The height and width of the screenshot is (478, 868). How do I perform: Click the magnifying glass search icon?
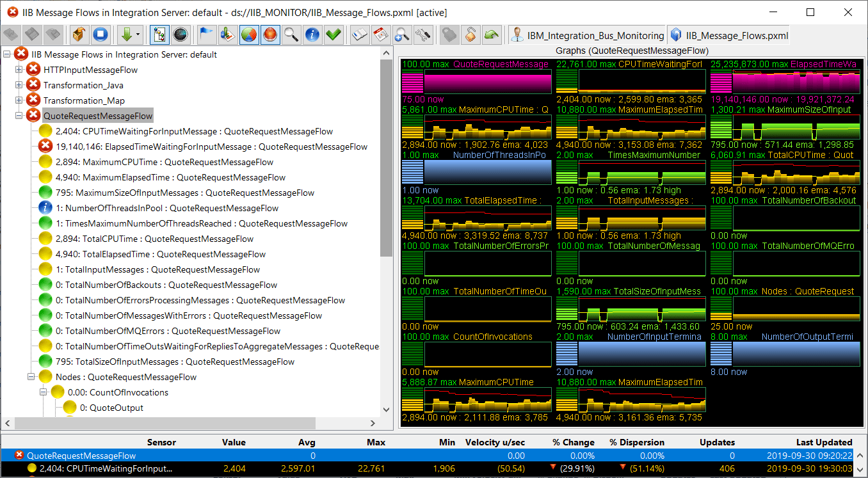291,35
